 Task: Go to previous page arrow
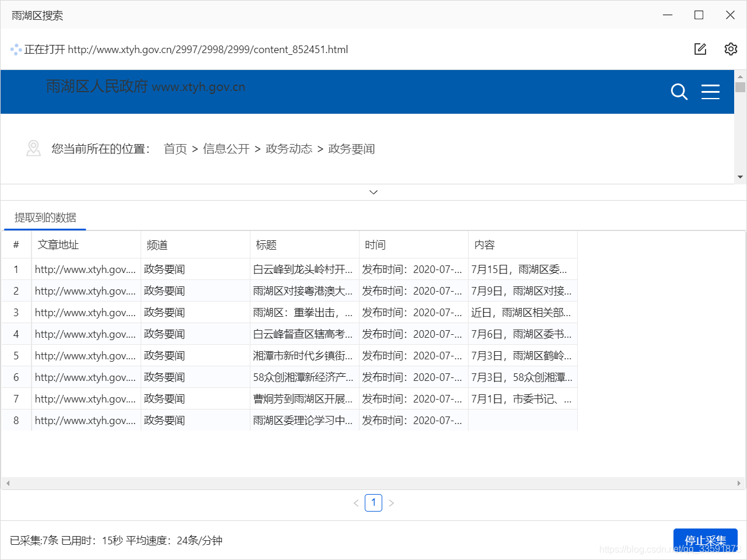tap(356, 503)
